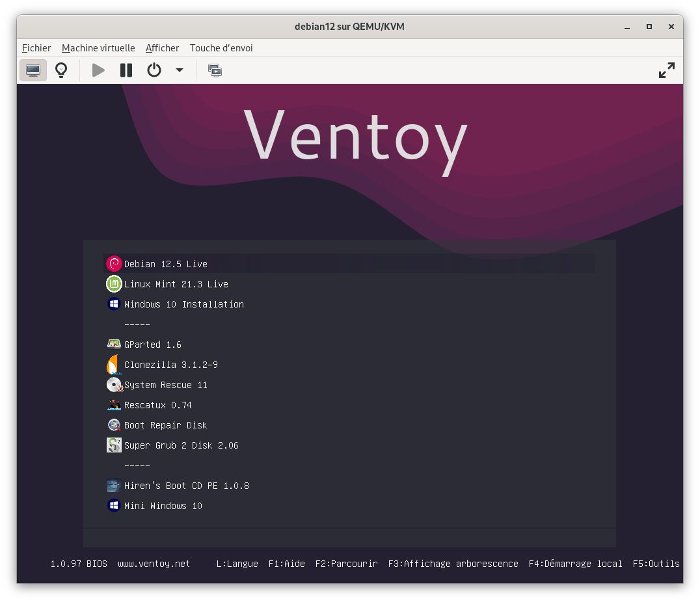Screen dimensions: 700x602
Task: Select Debian 12.5 Live entry
Action: [349, 264]
